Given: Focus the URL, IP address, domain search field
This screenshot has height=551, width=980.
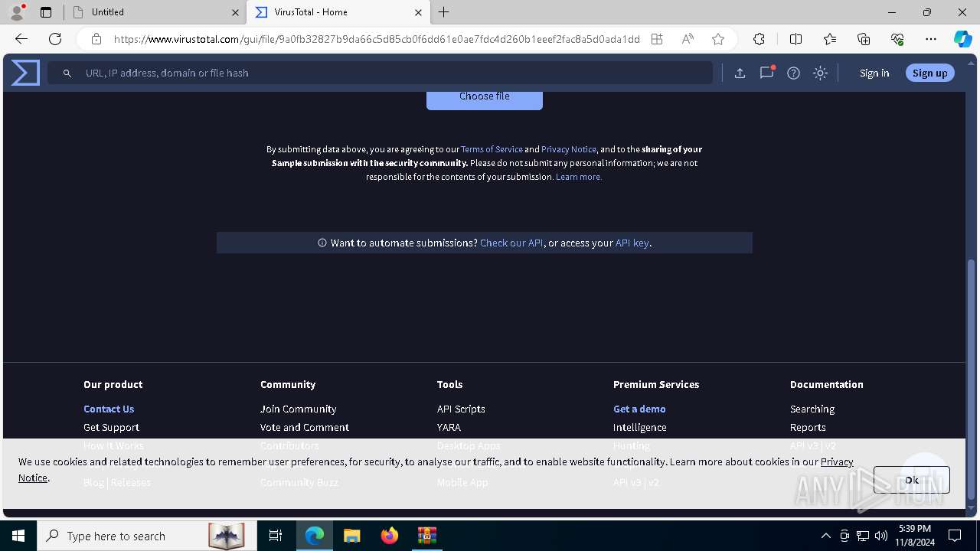Looking at the screenshot, I should 381,73.
